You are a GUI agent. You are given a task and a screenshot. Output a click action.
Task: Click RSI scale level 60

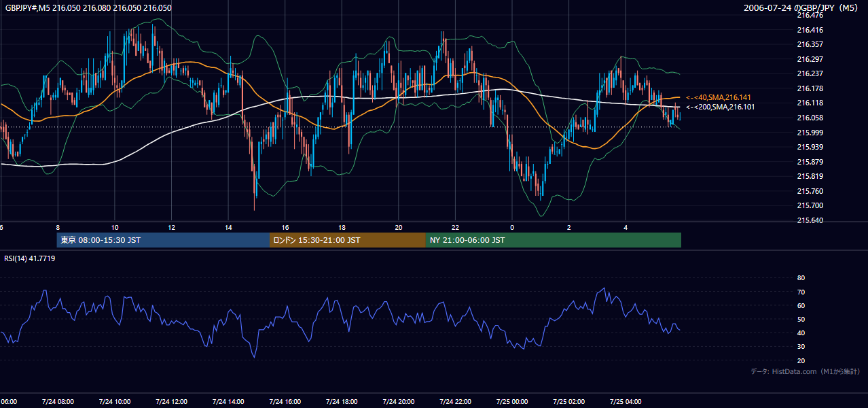point(801,305)
